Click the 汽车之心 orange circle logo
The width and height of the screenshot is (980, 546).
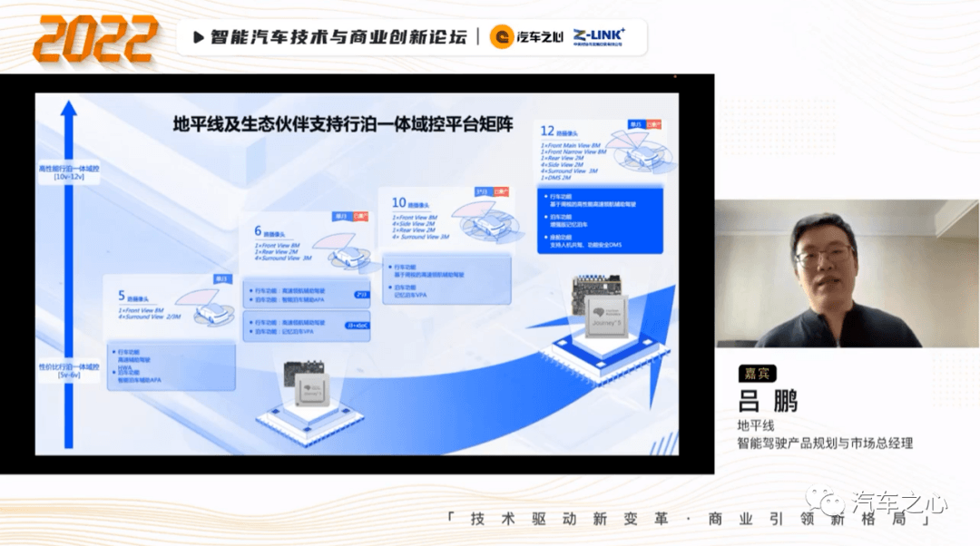pyautogui.click(x=501, y=37)
